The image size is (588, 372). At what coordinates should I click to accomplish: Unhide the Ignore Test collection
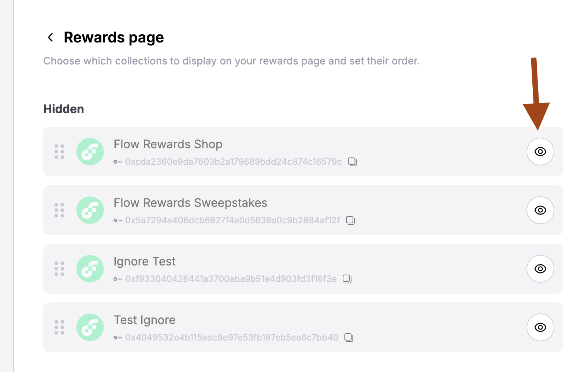(x=540, y=269)
